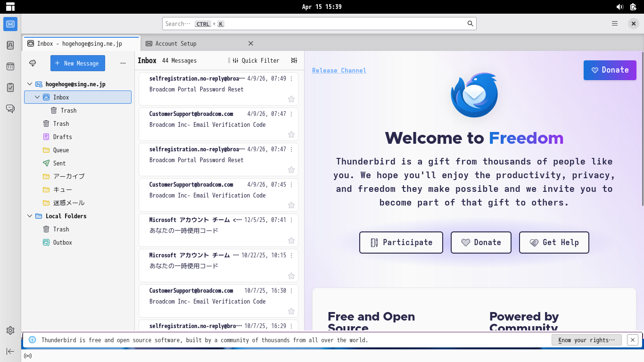The width and height of the screenshot is (644, 362).
Task: Open the more menu on the 07:49 selfregistration message
Action: click(291, 79)
